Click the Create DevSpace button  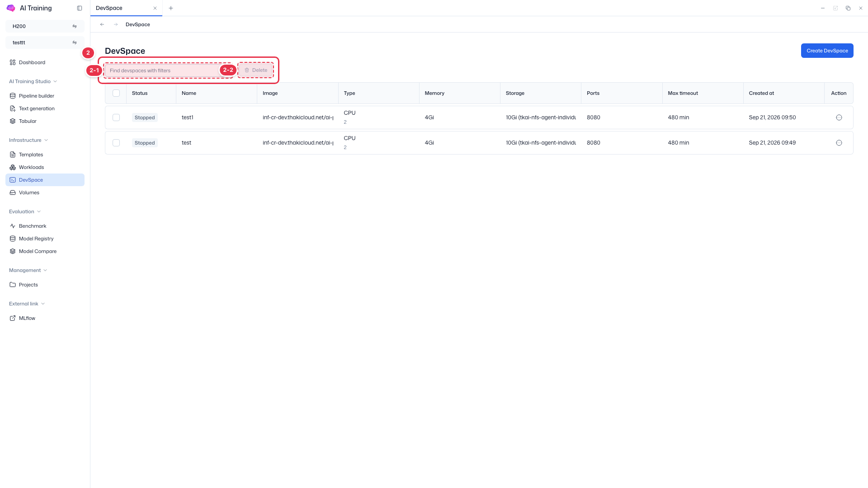(827, 51)
